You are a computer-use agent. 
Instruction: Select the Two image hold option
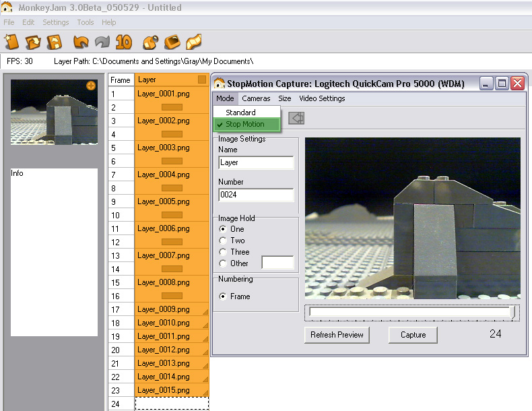tap(224, 241)
